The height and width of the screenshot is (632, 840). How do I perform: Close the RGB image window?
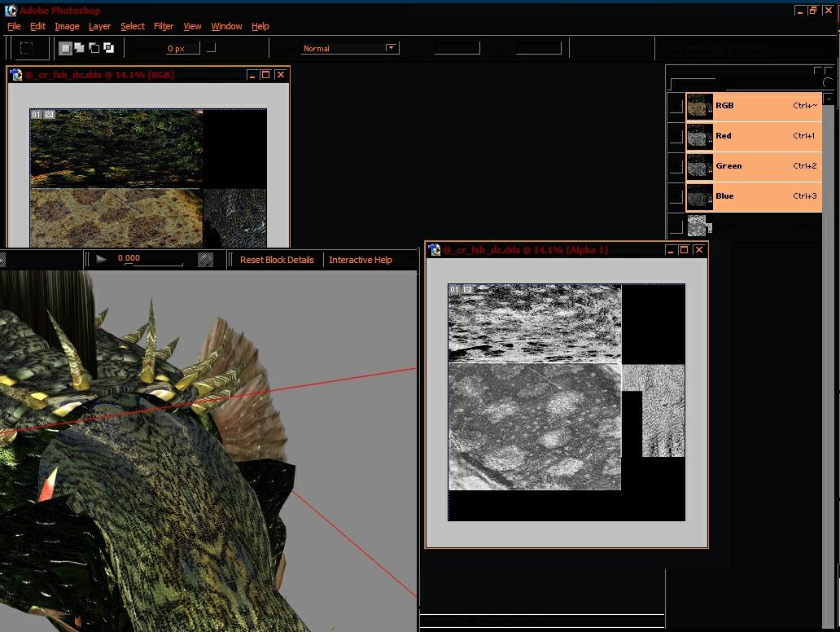[280, 75]
